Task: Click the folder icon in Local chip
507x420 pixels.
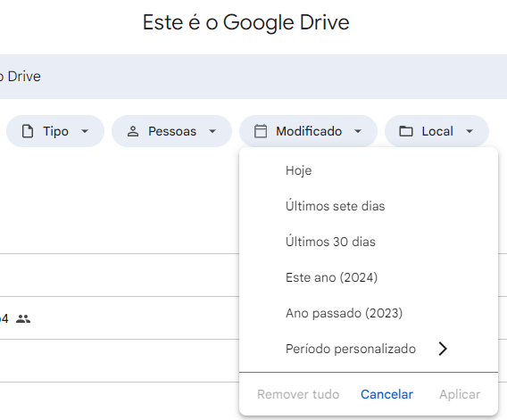Action: coord(406,131)
